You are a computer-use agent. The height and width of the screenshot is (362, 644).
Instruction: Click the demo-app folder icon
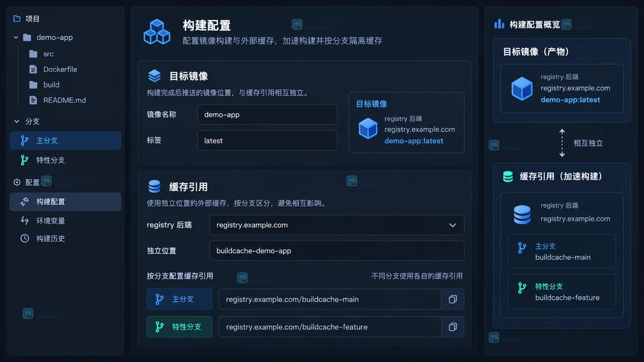[27, 37]
